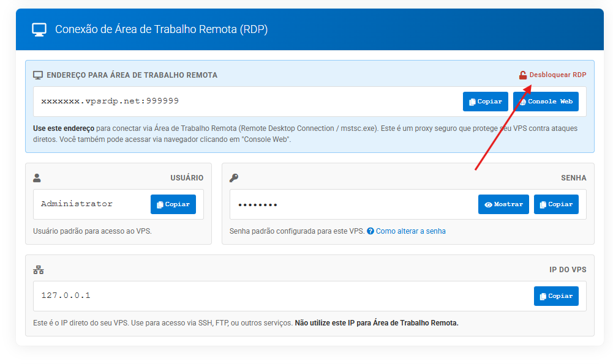This screenshot has width=613, height=364.
Task: Click the user silhouette icon in Usuário panel
Action: tap(37, 178)
